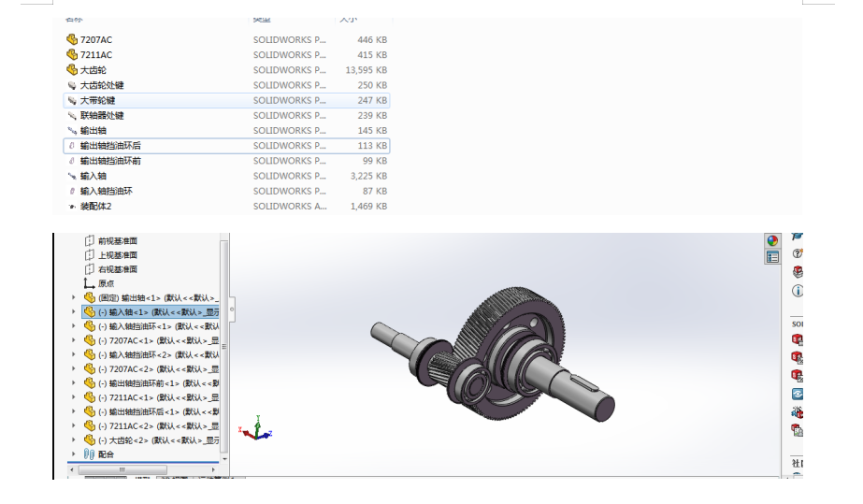Expand the 配合 mates folder
The height and width of the screenshot is (504, 863).
point(75,454)
